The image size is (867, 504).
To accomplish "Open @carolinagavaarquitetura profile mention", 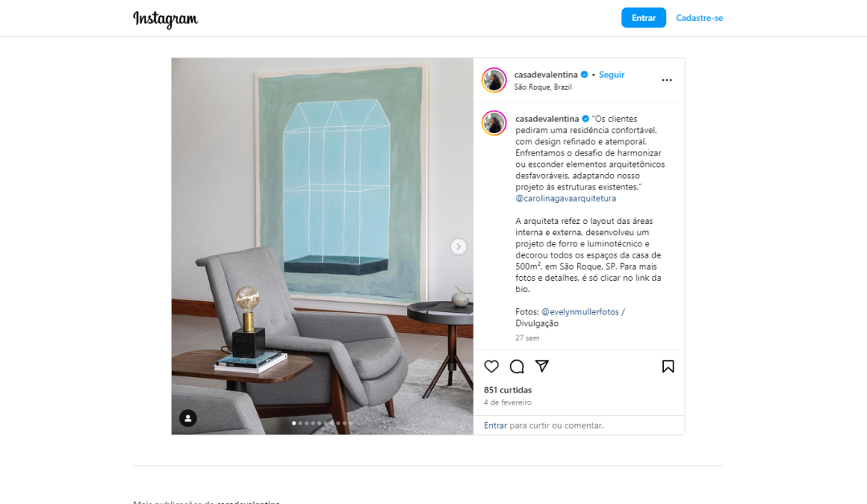I will (566, 198).
